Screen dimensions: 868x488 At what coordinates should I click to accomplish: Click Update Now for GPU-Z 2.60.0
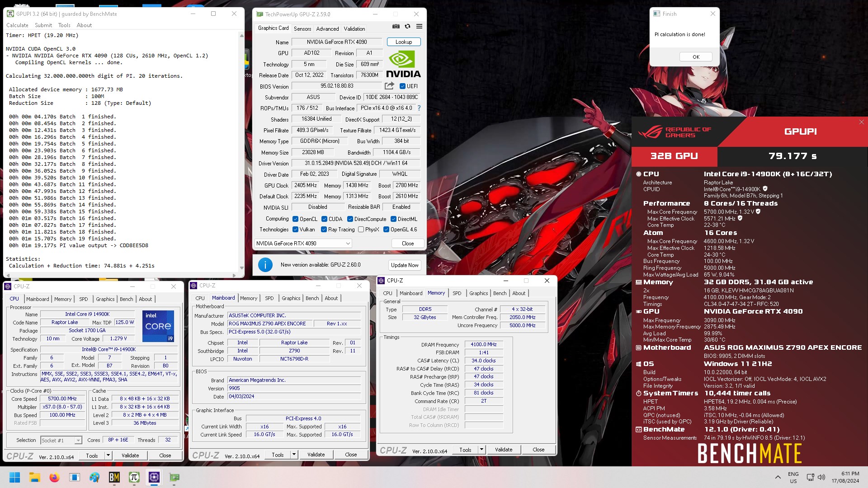point(405,265)
